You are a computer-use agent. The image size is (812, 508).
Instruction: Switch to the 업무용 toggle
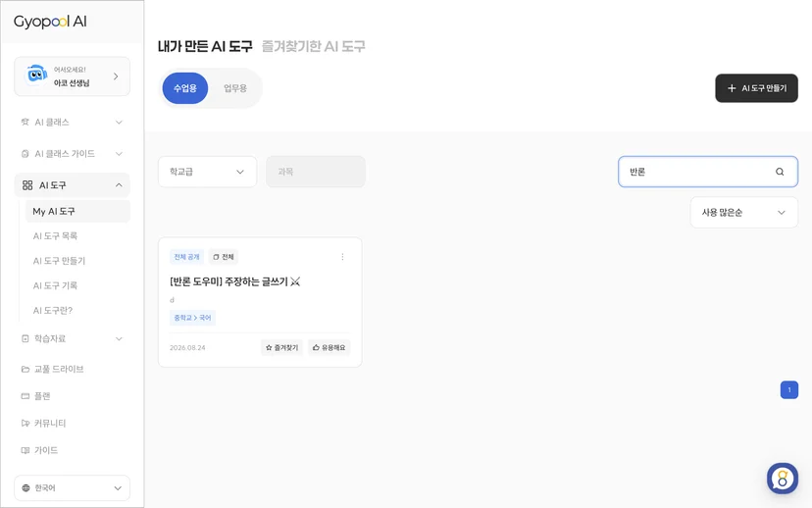pos(235,88)
